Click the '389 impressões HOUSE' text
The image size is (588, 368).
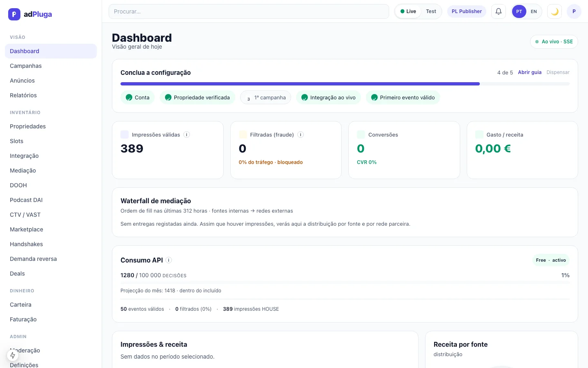pos(251,309)
